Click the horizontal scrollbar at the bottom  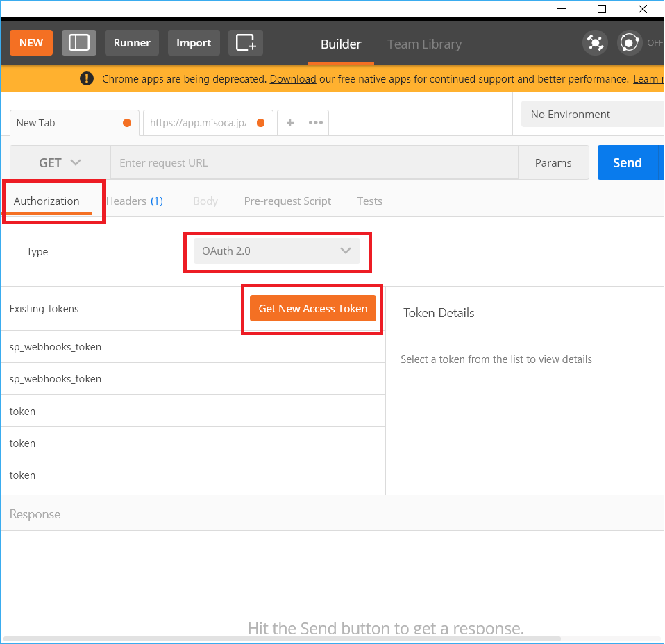282,638
